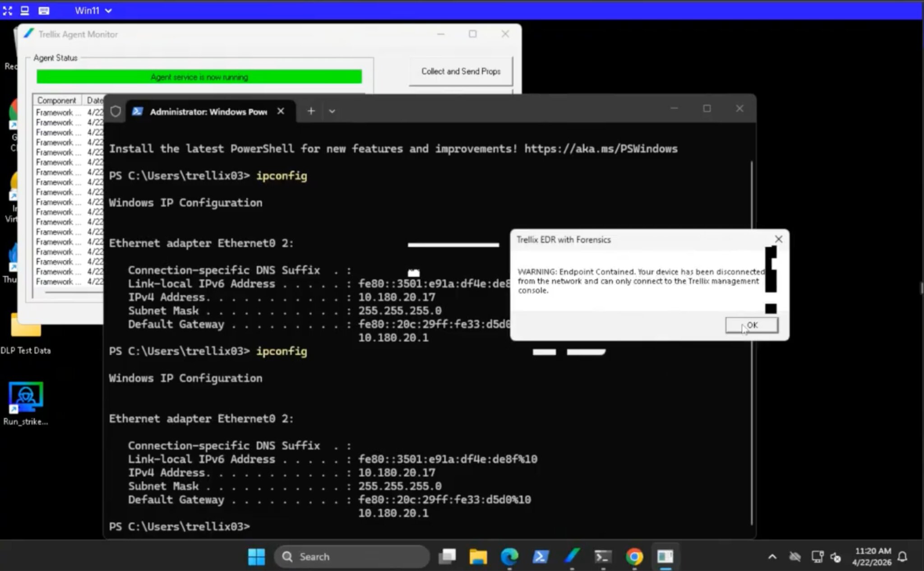Click the https://aka.ms/PSWindows URL text
924x571 pixels.
(601, 149)
